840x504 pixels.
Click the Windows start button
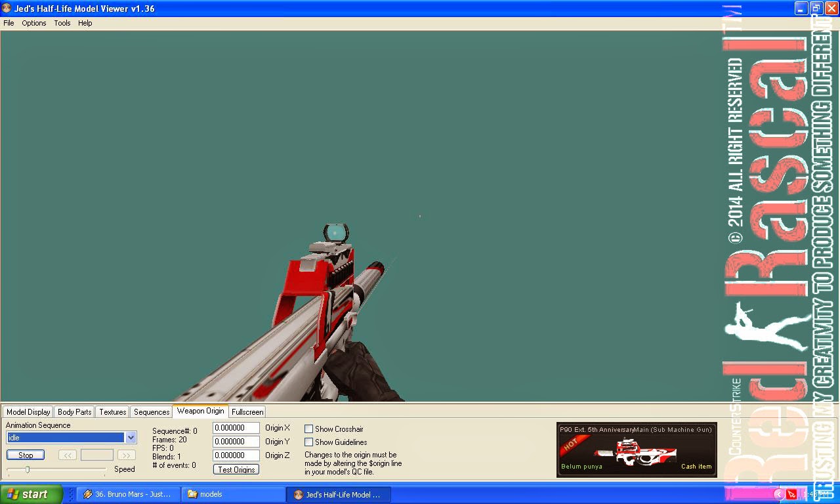tap(31, 494)
